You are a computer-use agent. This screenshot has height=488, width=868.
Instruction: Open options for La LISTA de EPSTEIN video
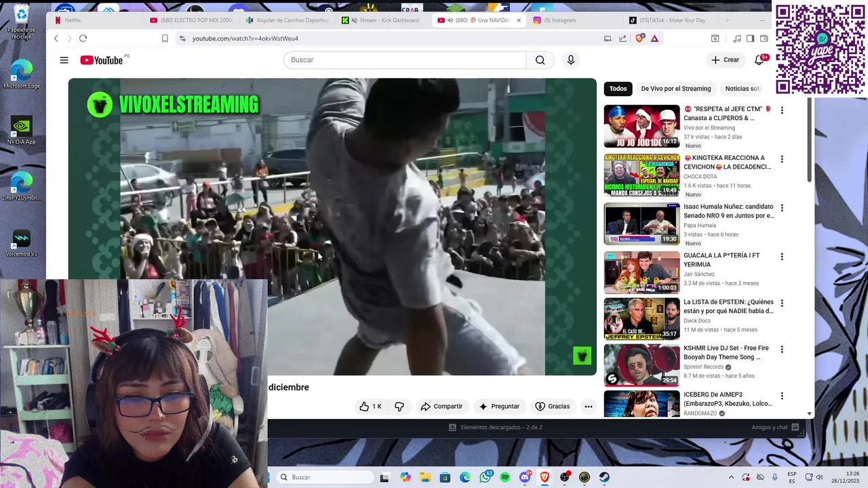(x=782, y=303)
